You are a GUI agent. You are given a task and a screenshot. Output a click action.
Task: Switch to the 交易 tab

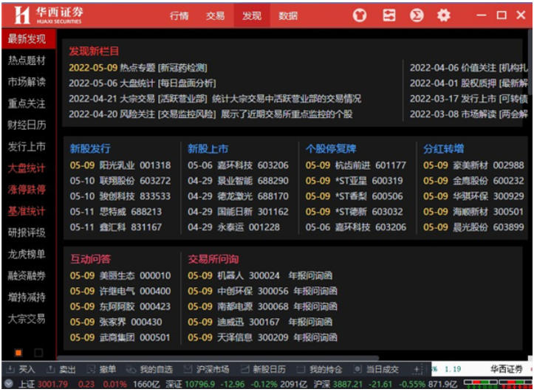[x=215, y=16]
